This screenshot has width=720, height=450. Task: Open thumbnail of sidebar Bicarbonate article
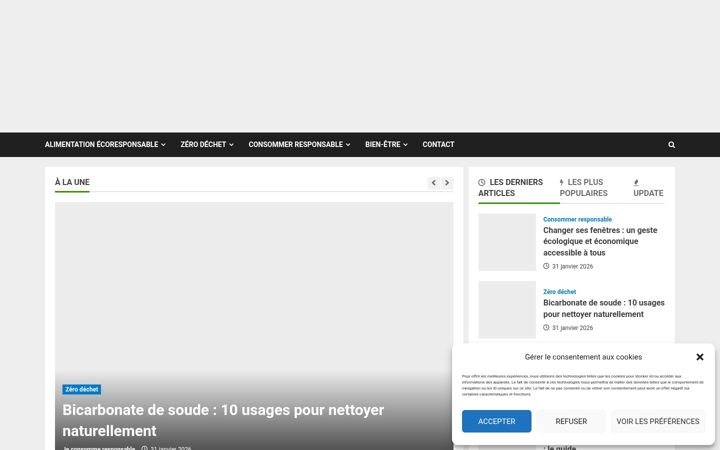point(507,309)
